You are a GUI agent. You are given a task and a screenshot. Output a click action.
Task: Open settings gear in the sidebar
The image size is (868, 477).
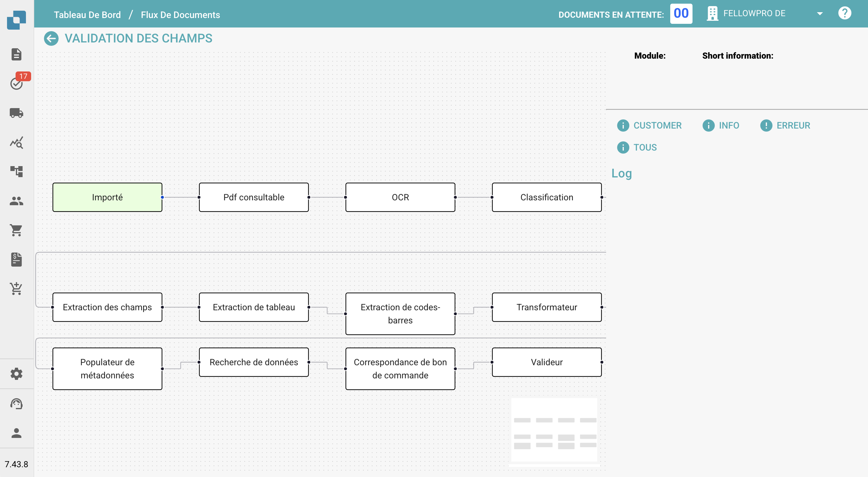click(x=16, y=374)
